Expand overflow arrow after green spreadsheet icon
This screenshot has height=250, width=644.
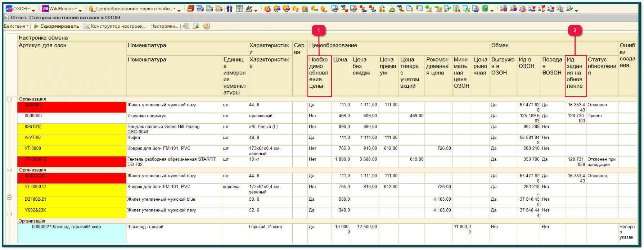492,10
